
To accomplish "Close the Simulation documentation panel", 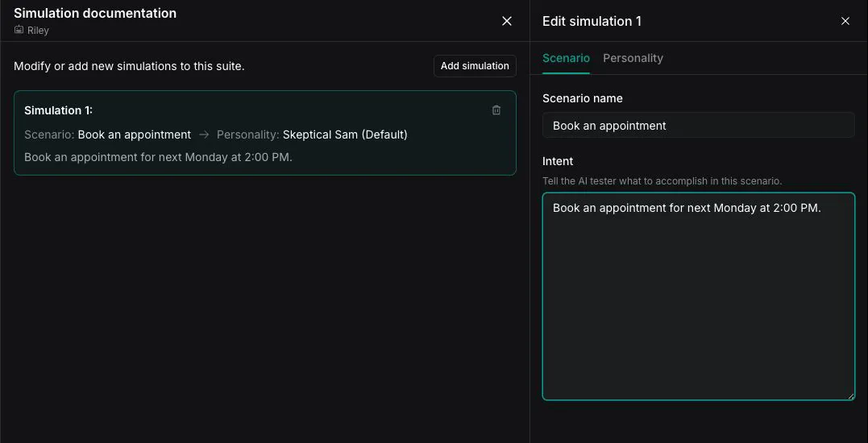I will [506, 21].
